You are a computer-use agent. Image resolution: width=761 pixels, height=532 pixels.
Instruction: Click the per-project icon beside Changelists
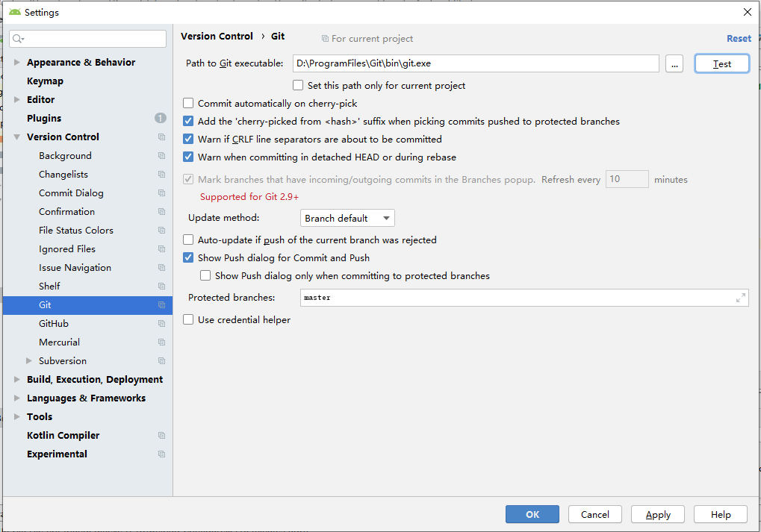161,175
